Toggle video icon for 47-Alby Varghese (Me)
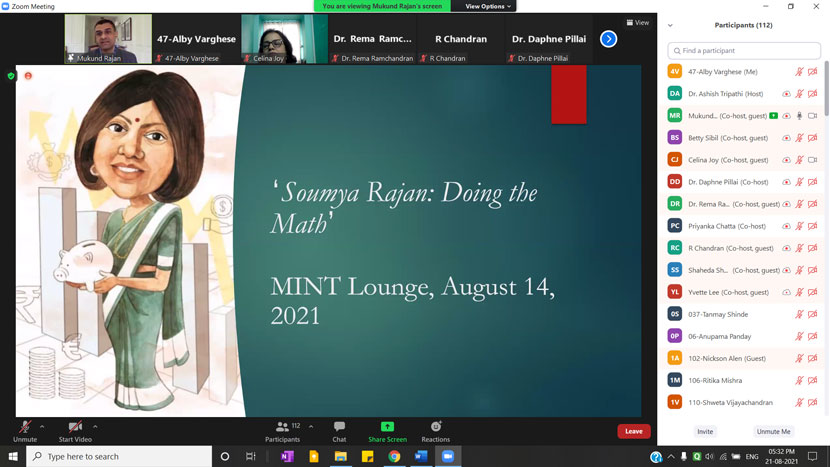This screenshot has width=830, height=467. point(813,71)
